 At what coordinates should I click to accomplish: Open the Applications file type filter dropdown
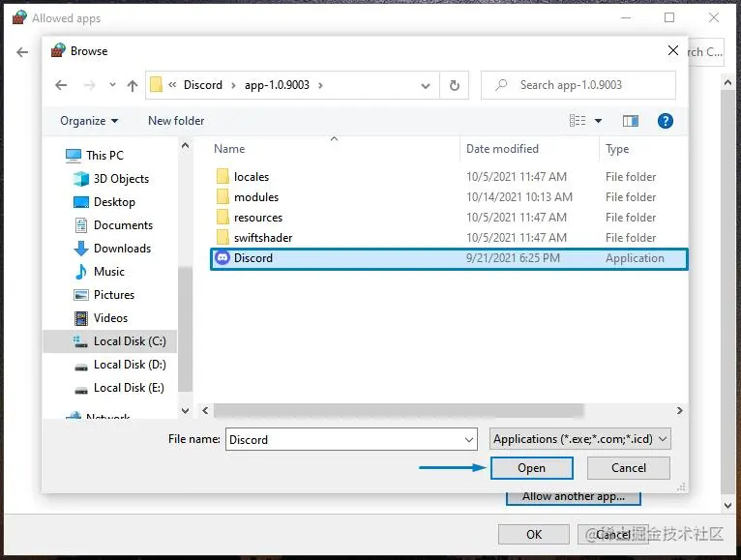(x=579, y=439)
